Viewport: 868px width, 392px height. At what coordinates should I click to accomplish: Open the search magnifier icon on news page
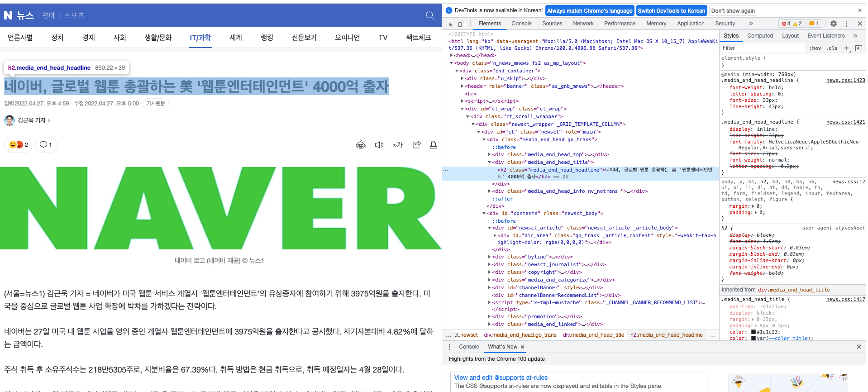(430, 15)
